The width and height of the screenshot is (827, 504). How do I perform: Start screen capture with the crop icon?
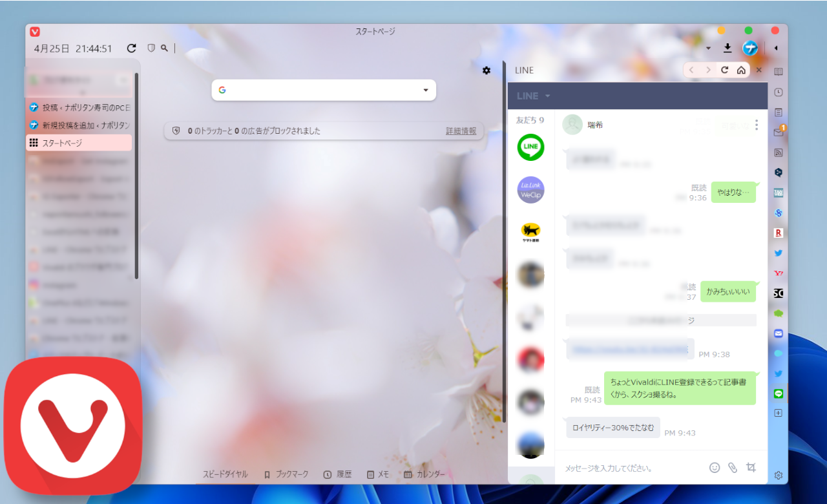[x=751, y=467]
